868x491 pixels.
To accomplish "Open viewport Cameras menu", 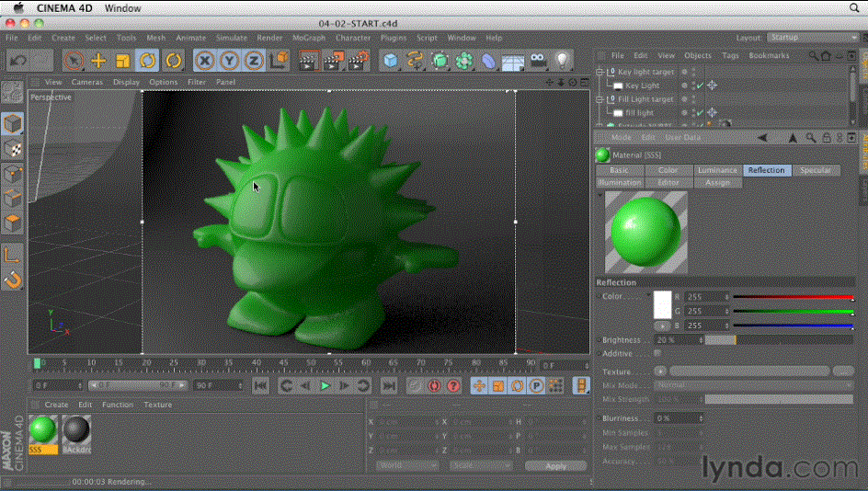I will [87, 82].
